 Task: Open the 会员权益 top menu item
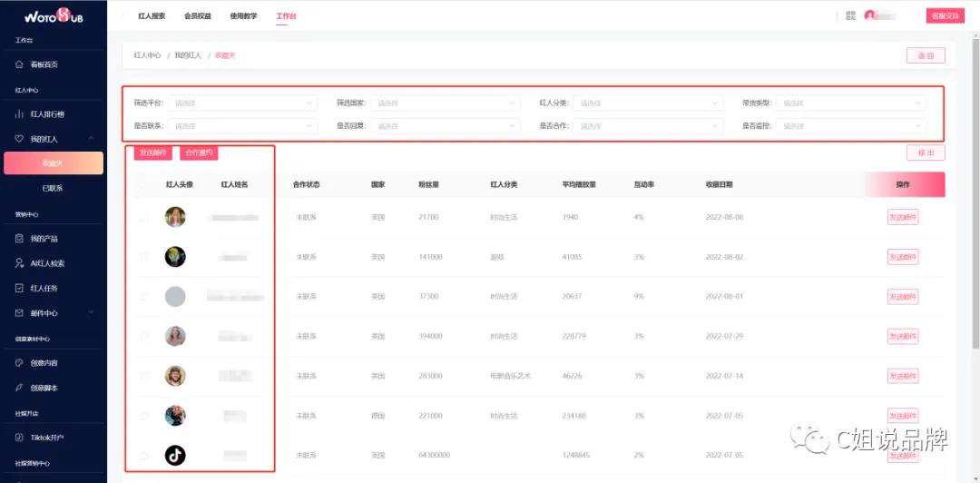(x=198, y=16)
